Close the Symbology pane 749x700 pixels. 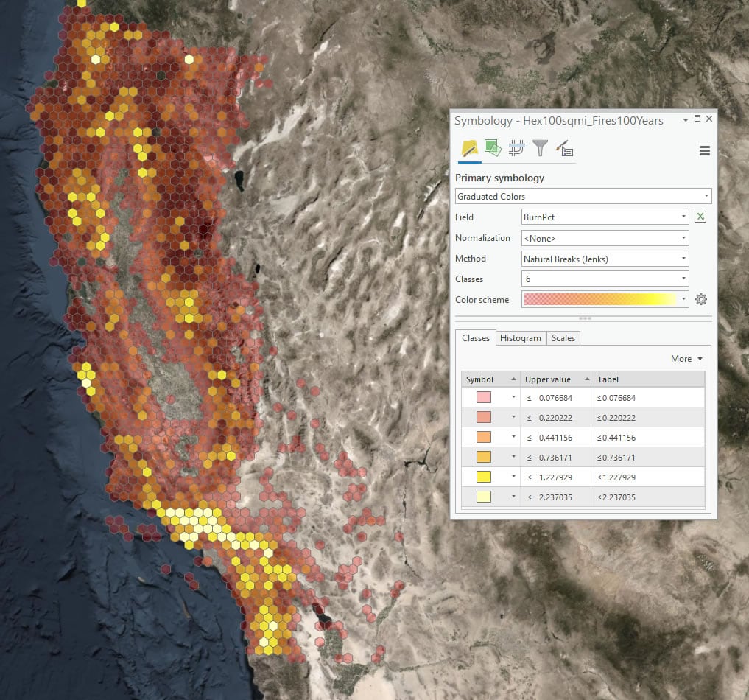[709, 119]
